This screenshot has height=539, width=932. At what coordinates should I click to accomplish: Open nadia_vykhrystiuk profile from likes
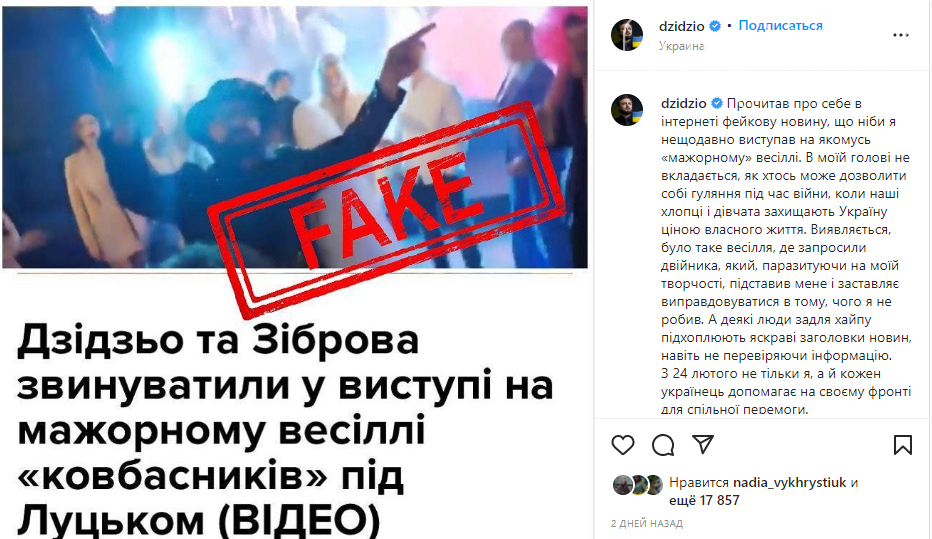789,483
